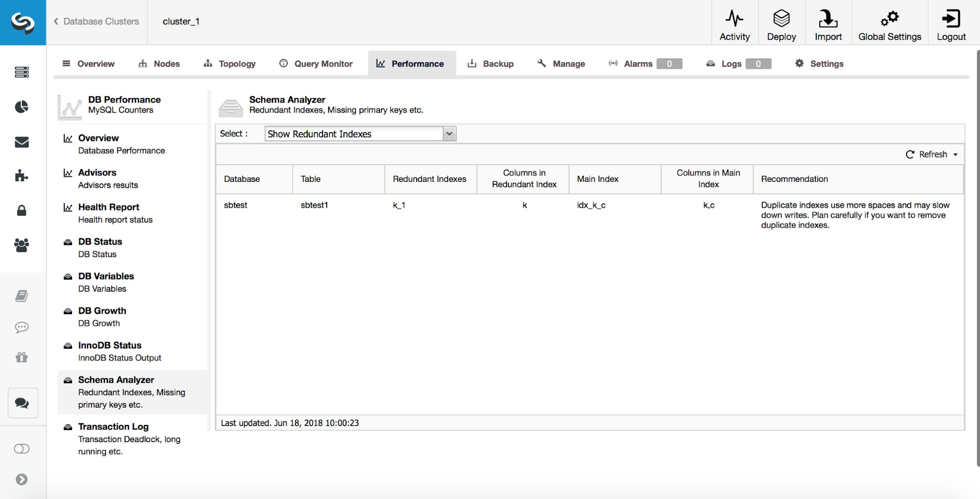
Task: Sort by the Main Index column header
Action: click(615, 179)
